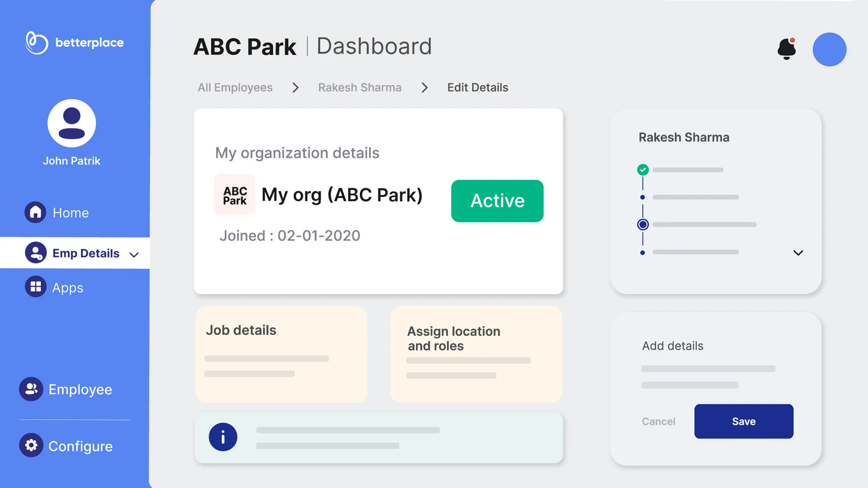Click Cancel in the Add details panel
This screenshot has width=868, height=488.
pos(658,421)
